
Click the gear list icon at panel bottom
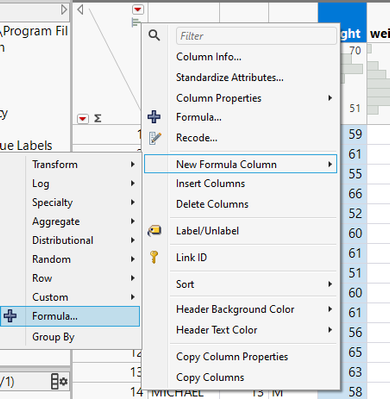[59, 381]
